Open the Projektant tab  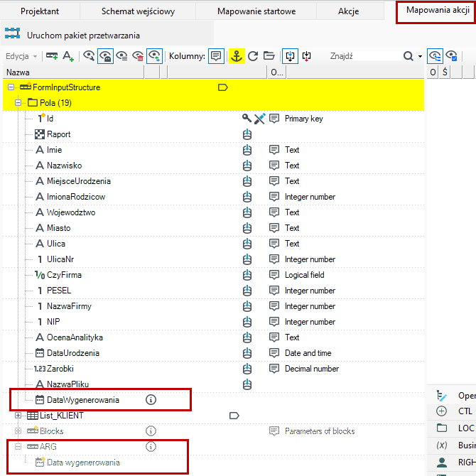(x=40, y=11)
